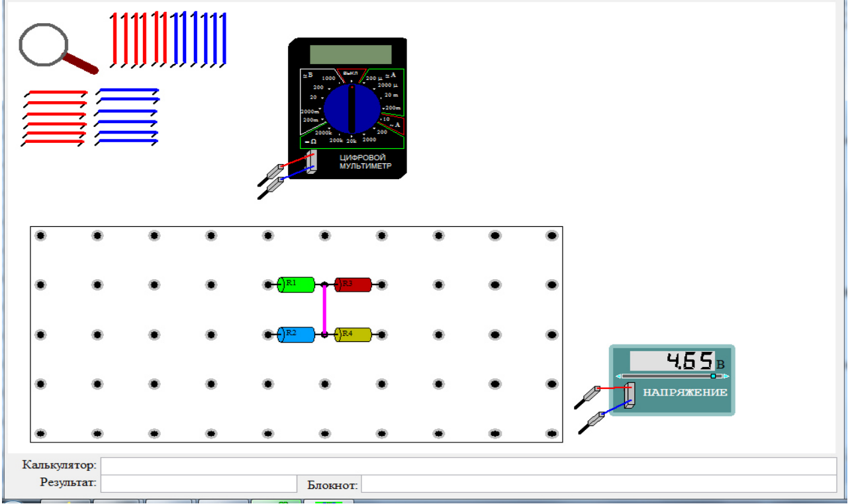This screenshot has width=850, height=504.
Task: Click the blue multimeter rotary dial
Action: 352,109
